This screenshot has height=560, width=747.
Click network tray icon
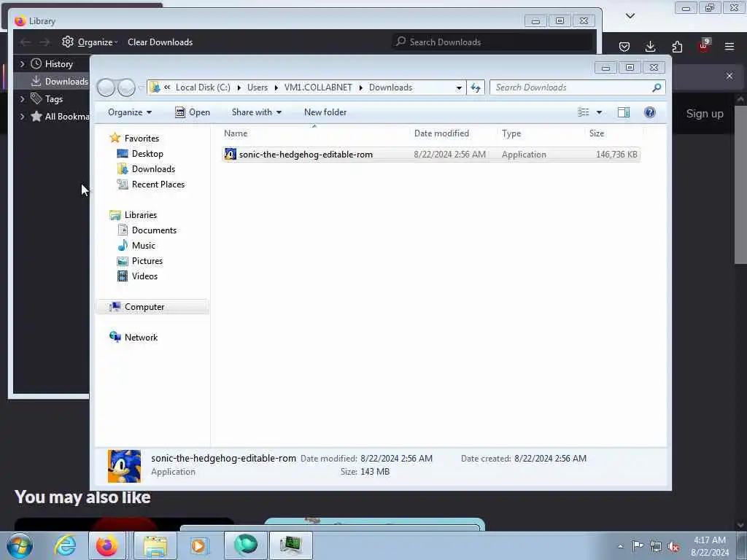pos(656,547)
